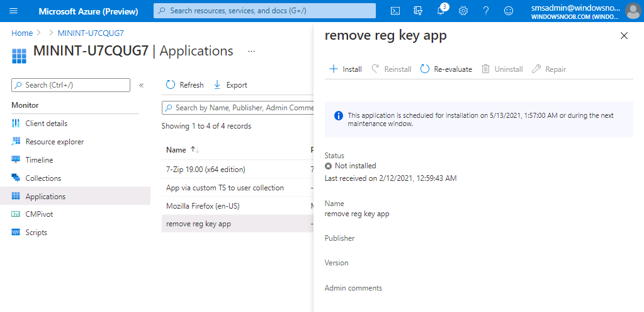Click the Re-evaluate toolbar button
This screenshot has width=644, height=312.
coord(446,69)
